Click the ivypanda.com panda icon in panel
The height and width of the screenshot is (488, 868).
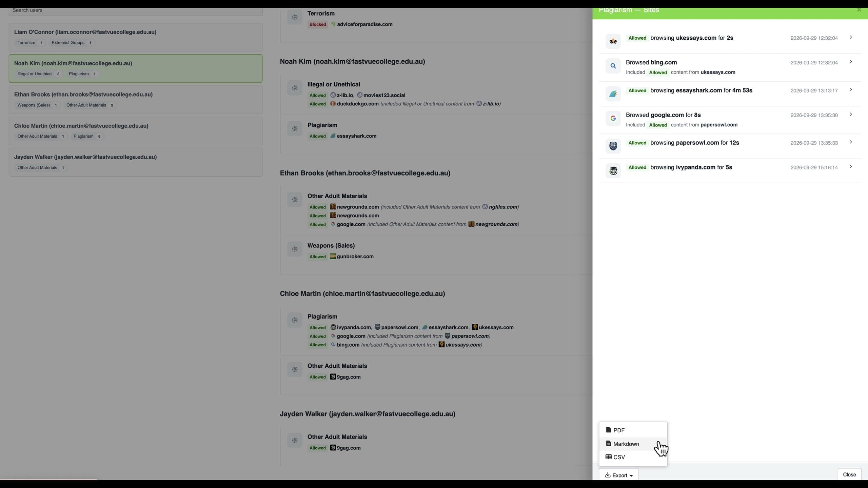click(x=613, y=171)
